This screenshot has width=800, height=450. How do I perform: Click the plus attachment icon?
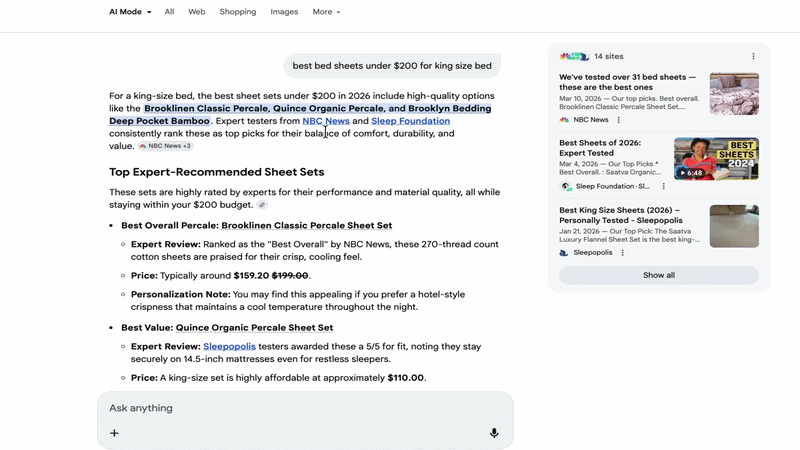point(114,433)
